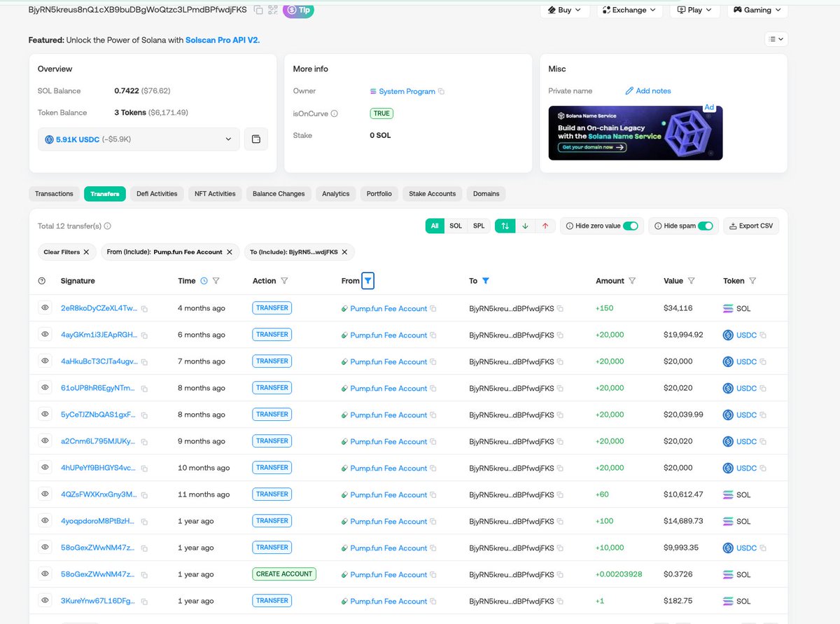Open the Value column filter
This screenshot has height=624, width=840.
click(691, 281)
